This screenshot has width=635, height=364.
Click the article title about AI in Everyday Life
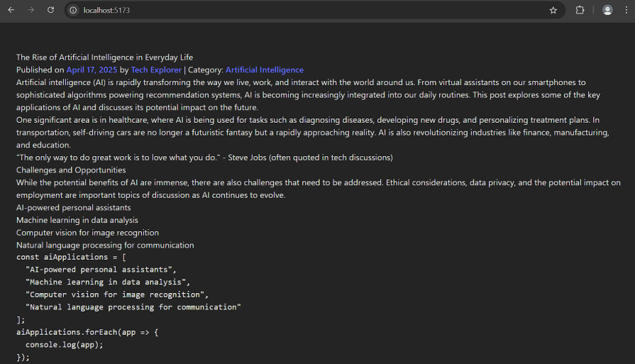click(104, 57)
